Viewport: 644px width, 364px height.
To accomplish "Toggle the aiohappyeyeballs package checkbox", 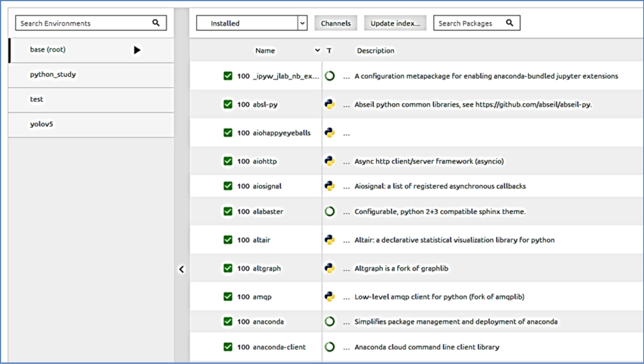I will [x=228, y=132].
